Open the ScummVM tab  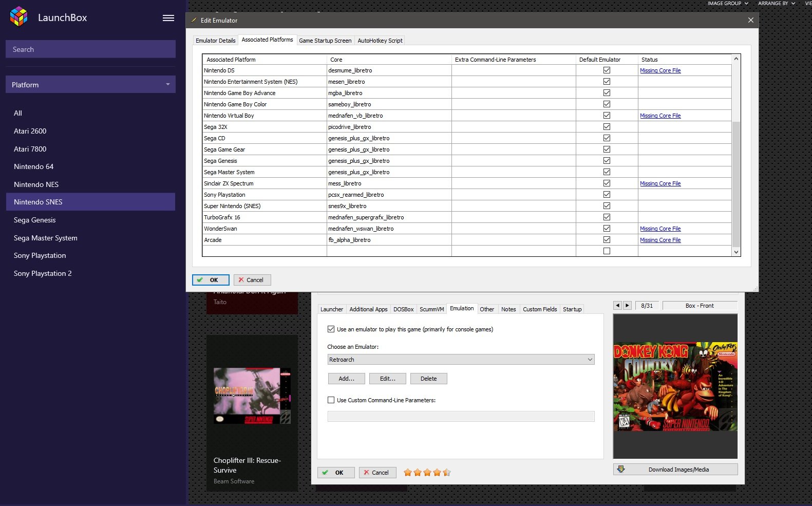click(431, 309)
